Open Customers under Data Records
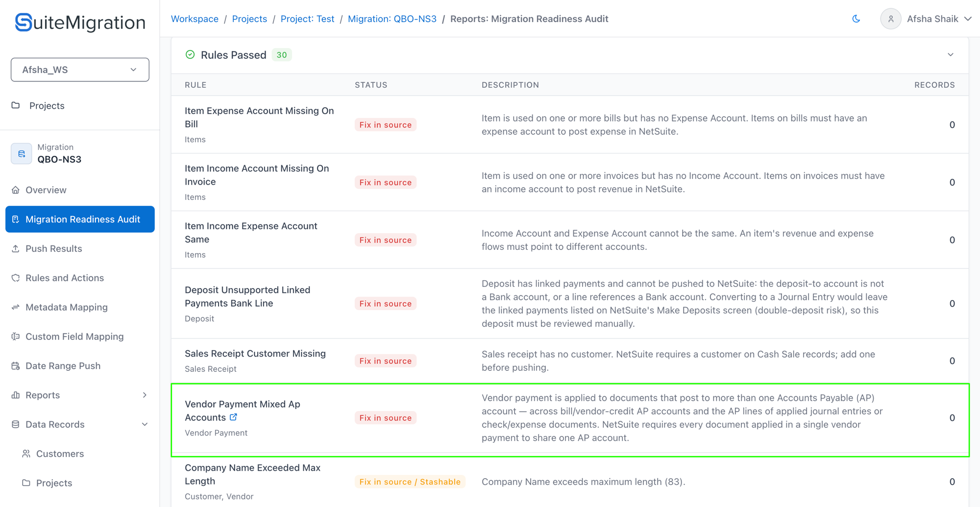Viewport: 980px width, 507px height. coord(60,454)
